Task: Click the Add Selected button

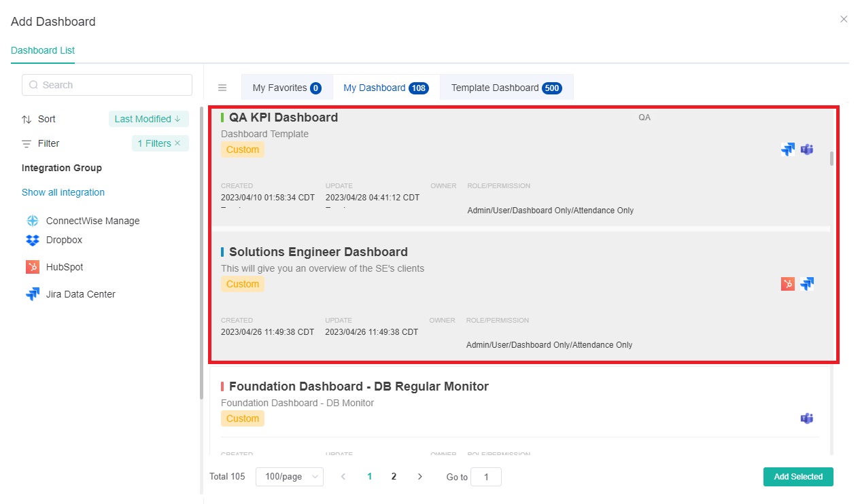Action: click(x=797, y=476)
